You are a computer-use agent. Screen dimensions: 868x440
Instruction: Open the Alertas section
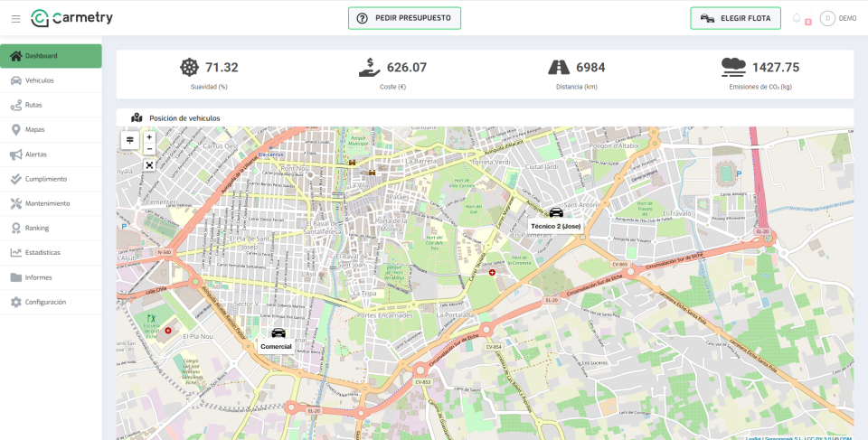(x=51, y=154)
